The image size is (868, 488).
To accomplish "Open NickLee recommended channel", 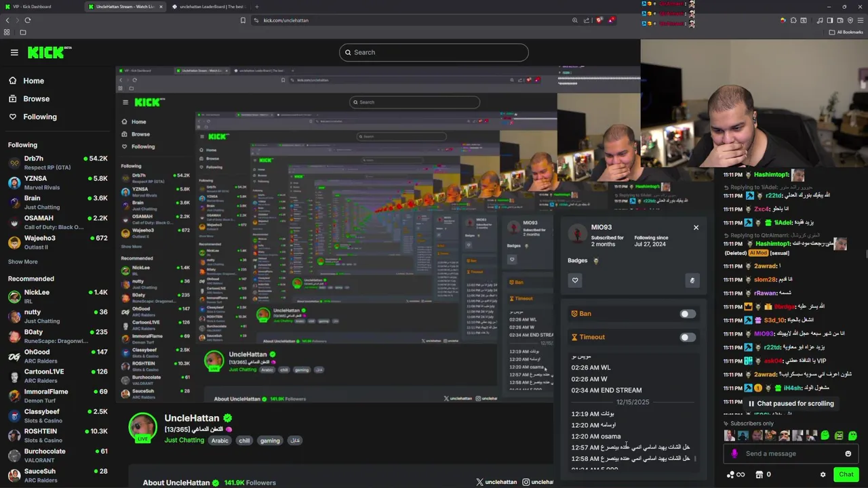I will 58,296.
